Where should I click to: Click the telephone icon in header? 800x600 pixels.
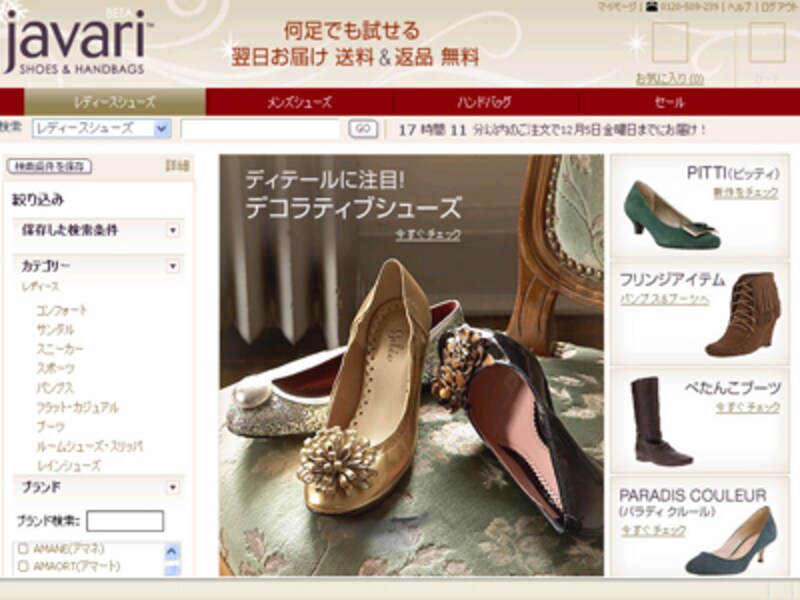coord(652,7)
